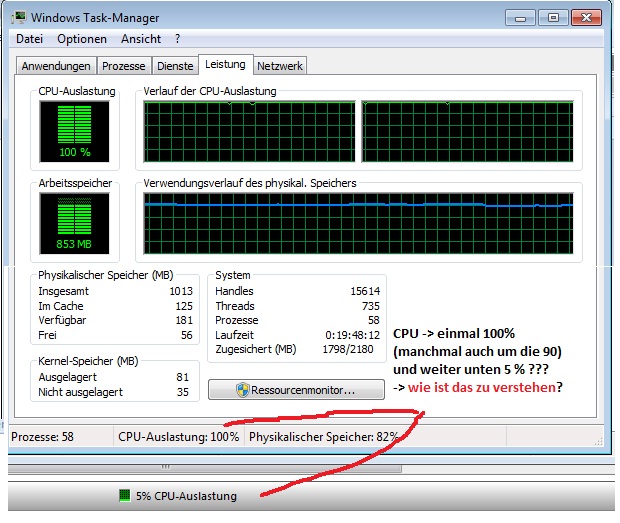This screenshot has width=620, height=523.
Task: Switch to the Dienste tab
Action: [175, 66]
